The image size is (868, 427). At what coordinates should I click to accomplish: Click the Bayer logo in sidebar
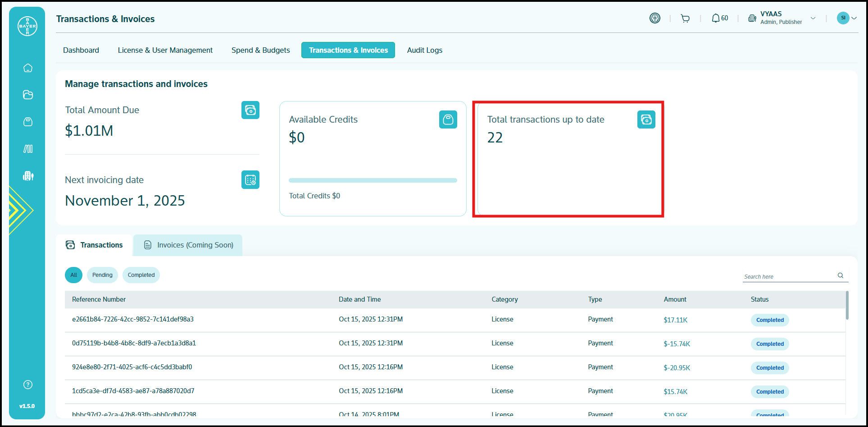pyautogui.click(x=27, y=26)
